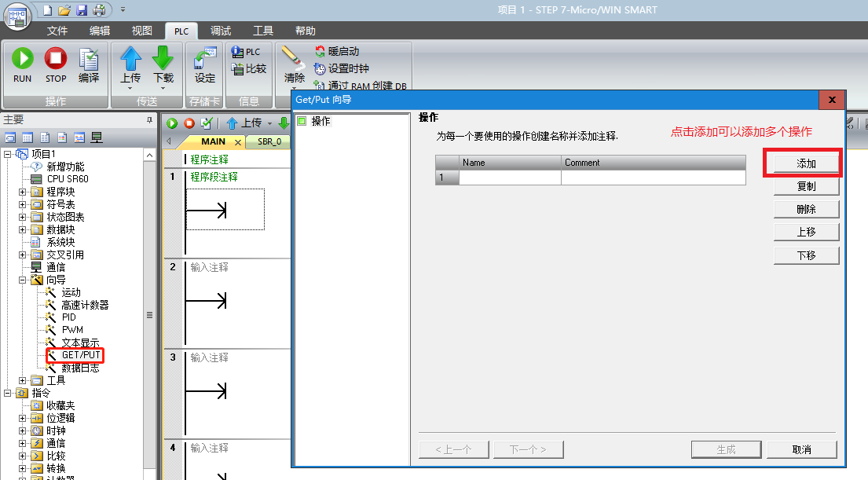Image resolution: width=868 pixels, height=480 pixels.
Task: Collapse the 向导 tree node
Action: click(x=22, y=280)
